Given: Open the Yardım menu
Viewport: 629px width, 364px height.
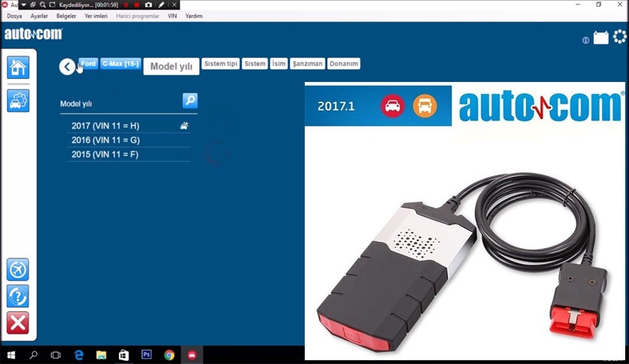Looking at the screenshot, I should (194, 16).
